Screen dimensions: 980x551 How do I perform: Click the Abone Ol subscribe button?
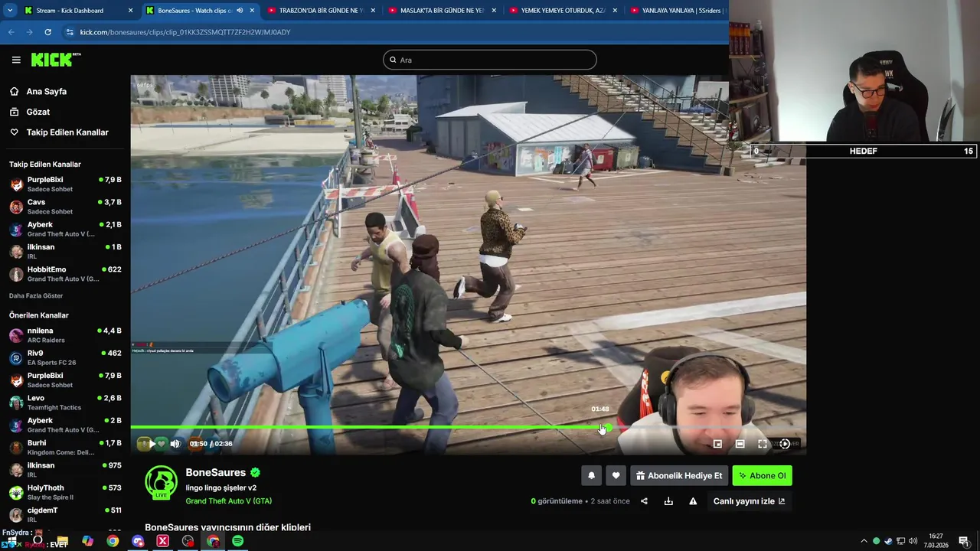click(x=762, y=475)
